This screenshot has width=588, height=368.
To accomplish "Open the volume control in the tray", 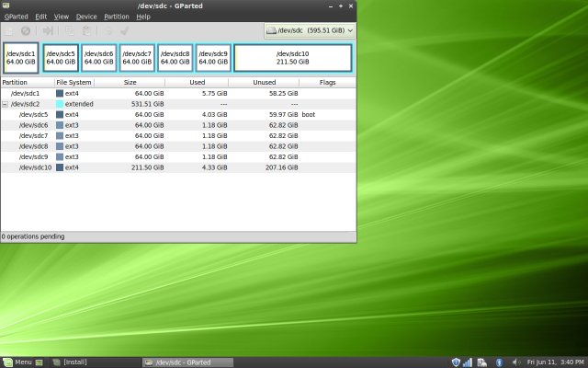I will click(x=514, y=362).
